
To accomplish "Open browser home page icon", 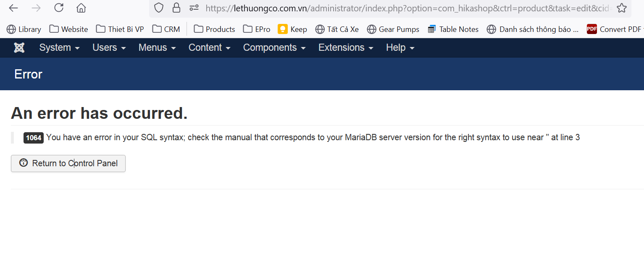I will 81,8.
